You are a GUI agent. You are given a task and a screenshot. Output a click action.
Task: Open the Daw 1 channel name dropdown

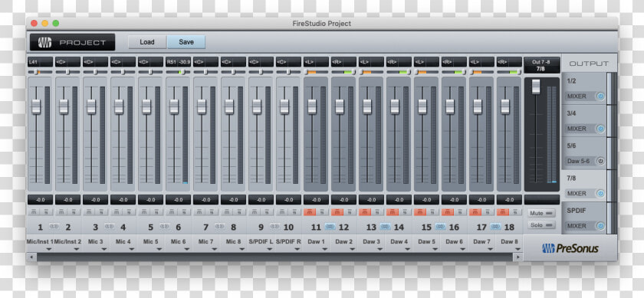pos(324,249)
